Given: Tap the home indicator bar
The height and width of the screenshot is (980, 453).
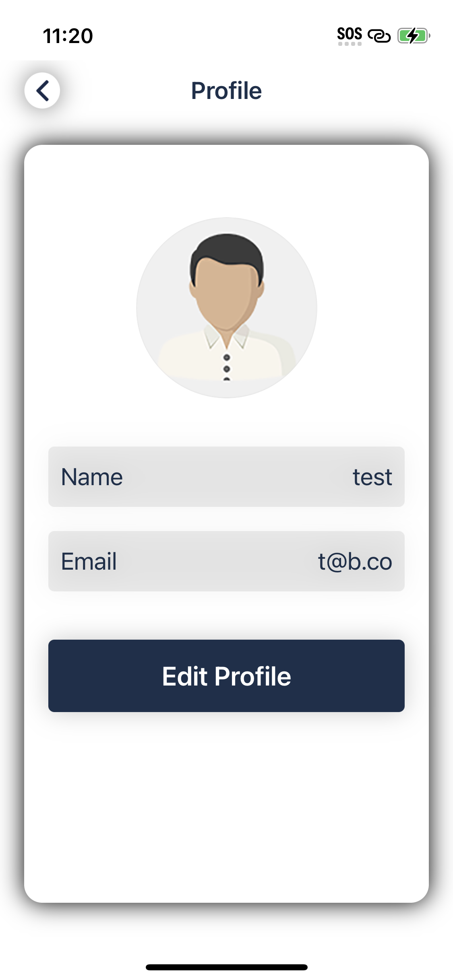Looking at the screenshot, I should [x=227, y=967].
